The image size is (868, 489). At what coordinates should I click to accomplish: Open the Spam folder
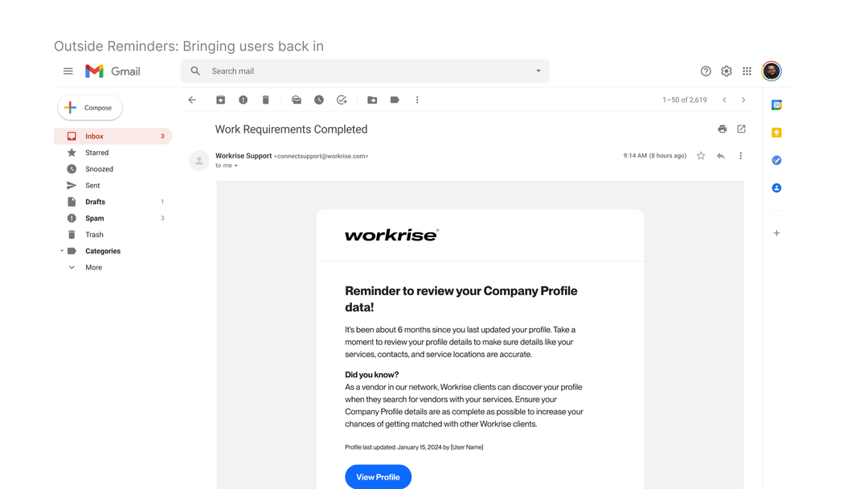[x=96, y=218]
